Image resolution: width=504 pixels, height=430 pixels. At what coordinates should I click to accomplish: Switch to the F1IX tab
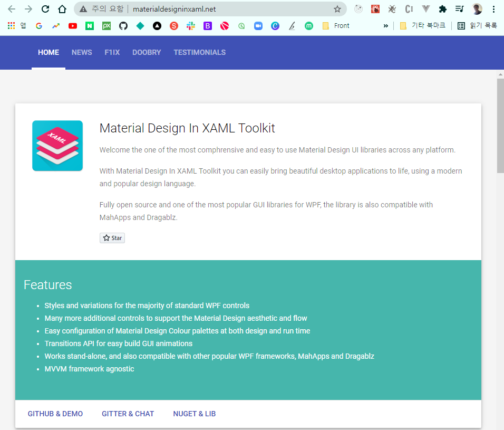pyautogui.click(x=112, y=52)
